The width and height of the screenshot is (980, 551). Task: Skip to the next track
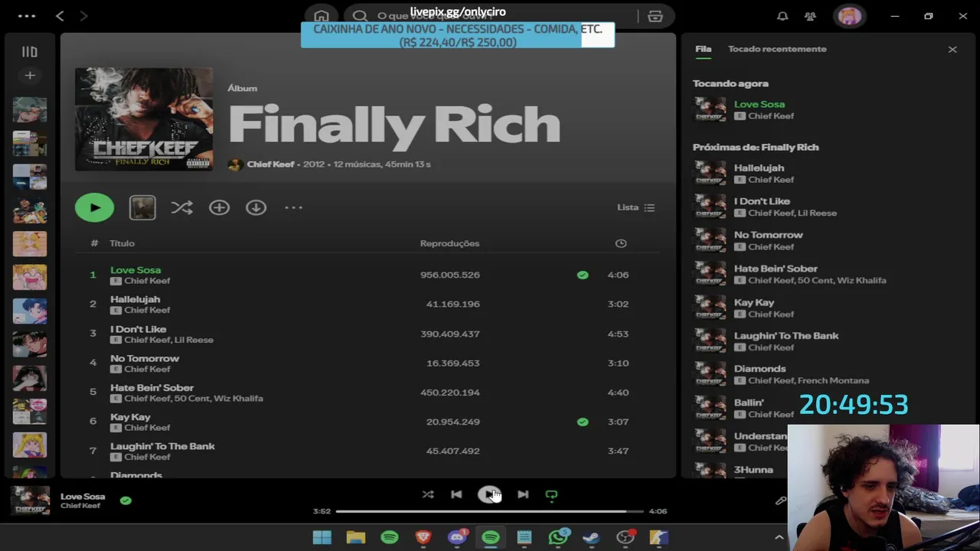point(523,494)
